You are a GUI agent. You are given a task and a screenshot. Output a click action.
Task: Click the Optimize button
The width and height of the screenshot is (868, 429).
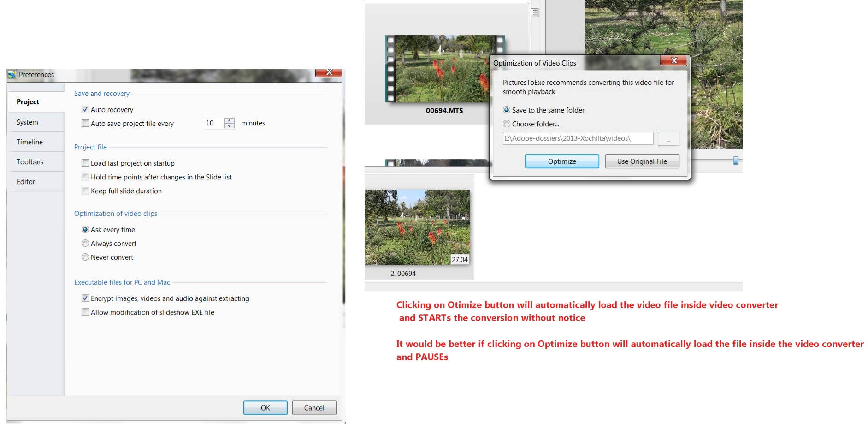point(561,161)
